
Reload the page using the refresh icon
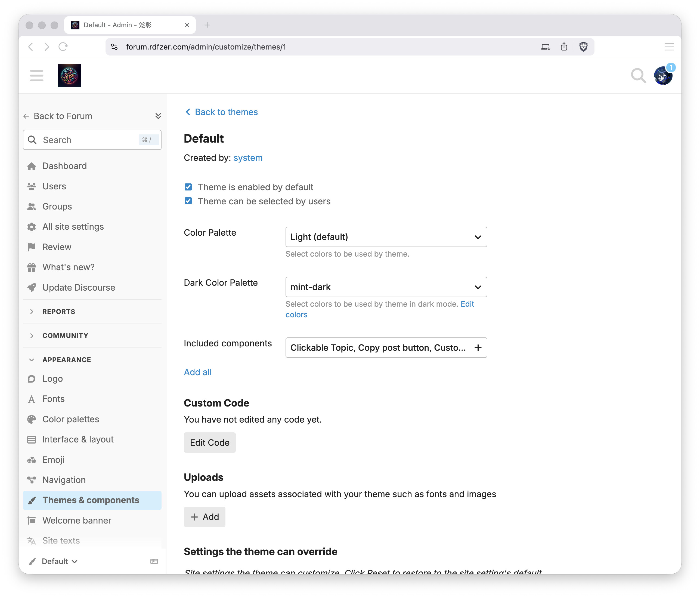pyautogui.click(x=63, y=47)
